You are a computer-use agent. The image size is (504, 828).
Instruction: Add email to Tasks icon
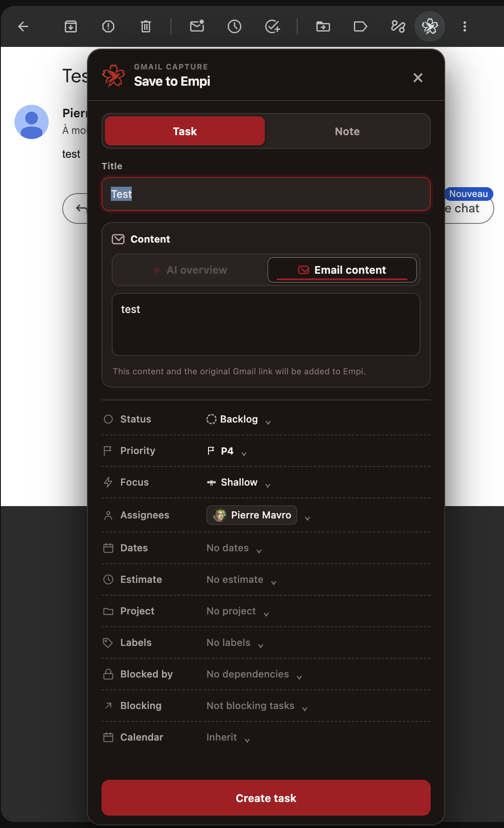pos(272,26)
